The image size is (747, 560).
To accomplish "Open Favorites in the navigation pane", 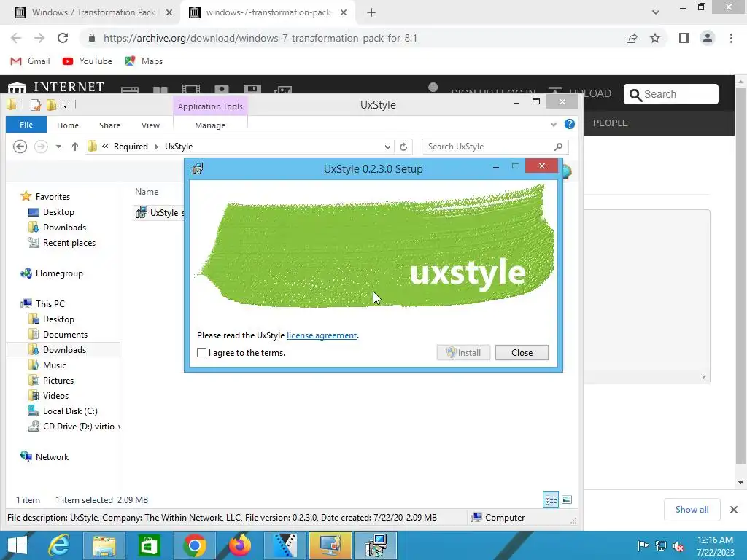I will (53, 197).
